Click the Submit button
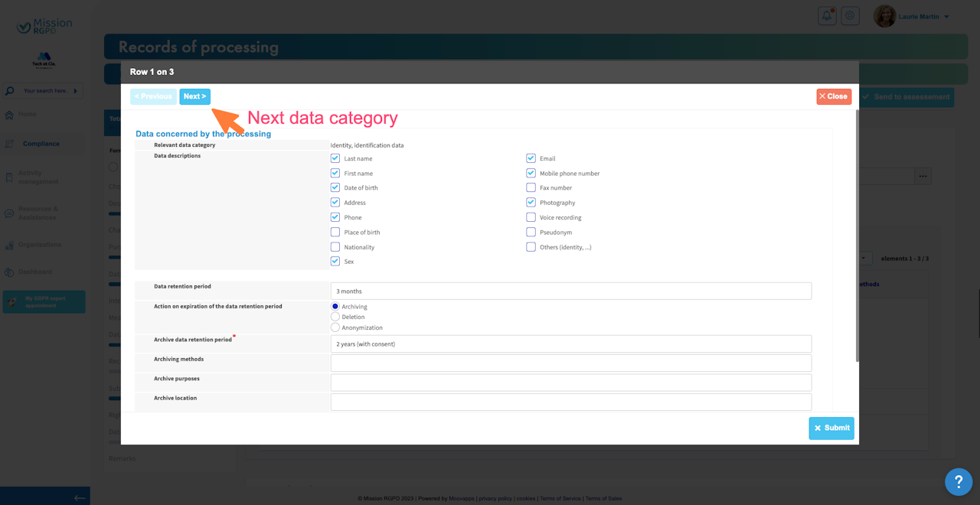 pos(831,428)
